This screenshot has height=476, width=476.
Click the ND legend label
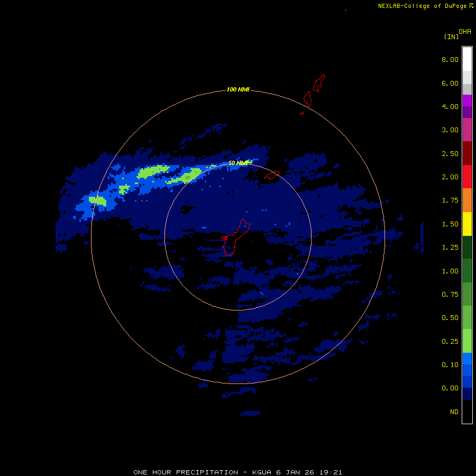click(454, 412)
